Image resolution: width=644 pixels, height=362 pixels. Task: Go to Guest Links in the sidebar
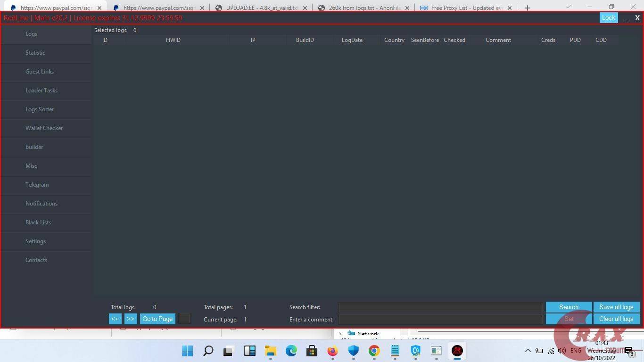pyautogui.click(x=46, y=72)
